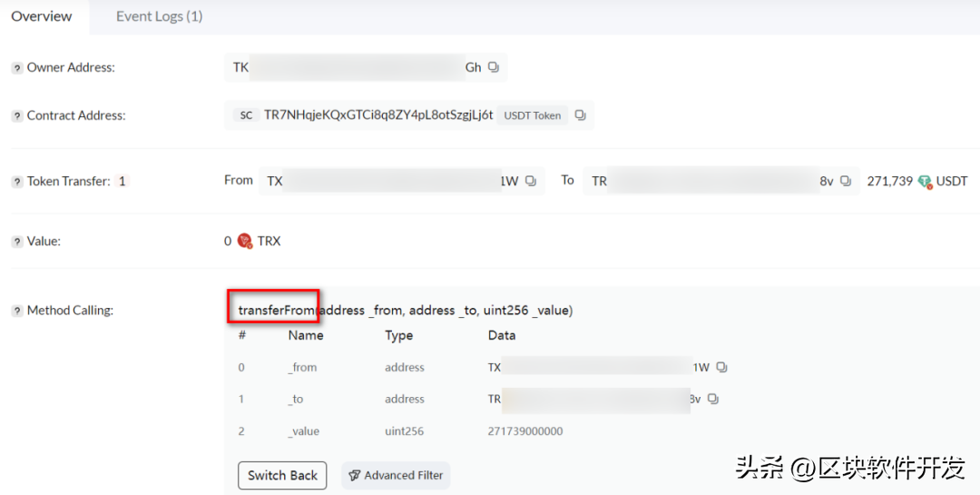
Task: Copy the Token Transfer To address
Action: click(x=845, y=181)
